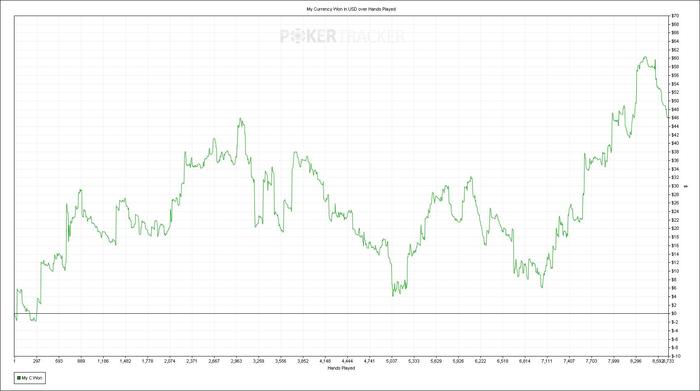Click the x-axis tick label 7,703

click(592, 361)
